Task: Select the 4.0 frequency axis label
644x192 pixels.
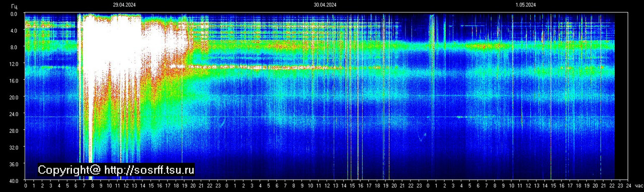Action: tap(14, 31)
